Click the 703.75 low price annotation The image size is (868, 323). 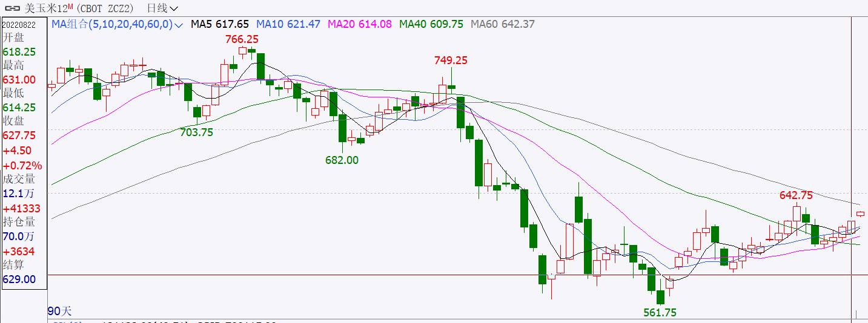(197, 132)
